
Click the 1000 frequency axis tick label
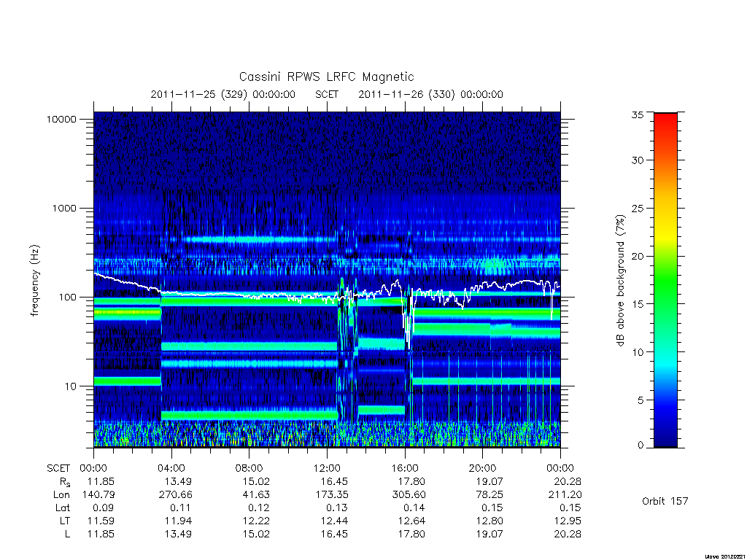tap(64, 208)
